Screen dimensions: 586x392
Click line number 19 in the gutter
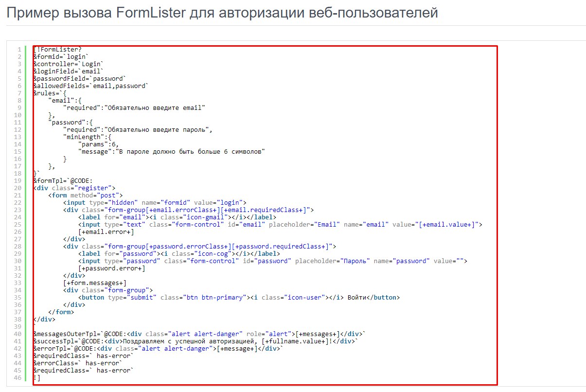click(18, 180)
